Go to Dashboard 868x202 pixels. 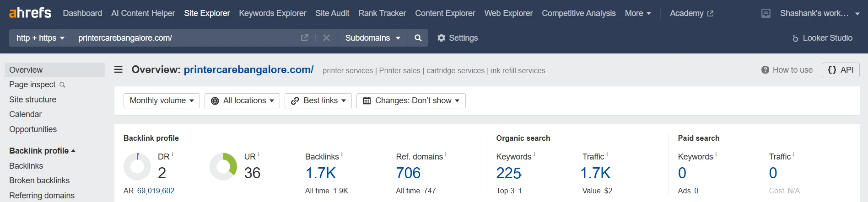(x=82, y=13)
